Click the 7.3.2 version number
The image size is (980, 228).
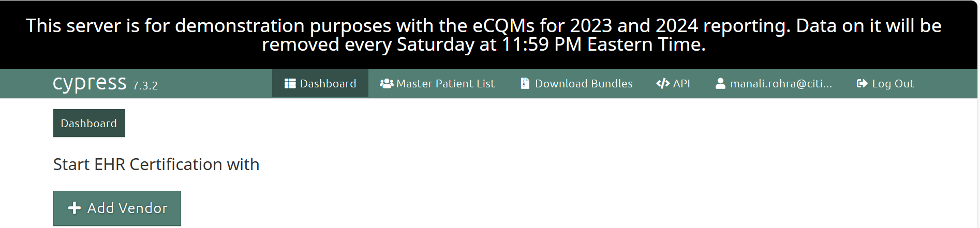pos(145,86)
